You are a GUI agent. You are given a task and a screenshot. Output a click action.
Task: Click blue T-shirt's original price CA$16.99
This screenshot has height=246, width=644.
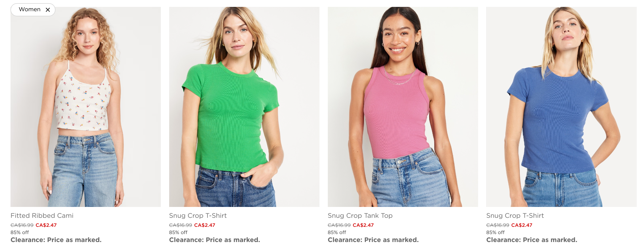coord(498,225)
